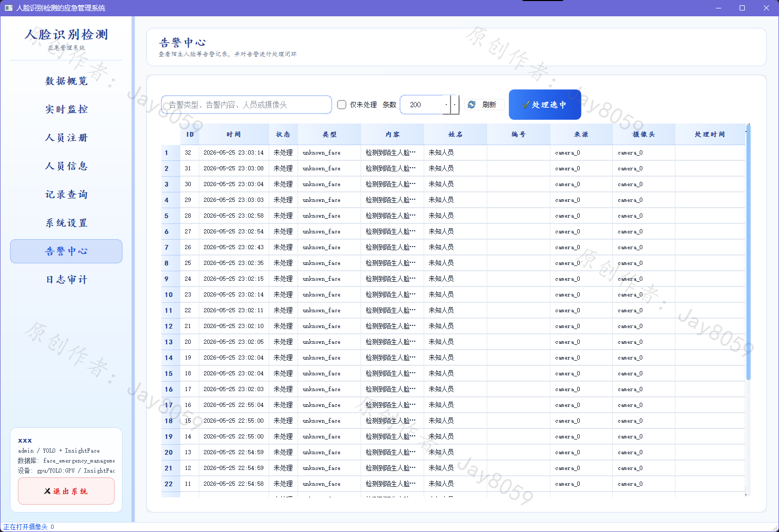Click camera_0 source cell in row 6
This screenshot has width=779, height=532.
tap(581, 232)
